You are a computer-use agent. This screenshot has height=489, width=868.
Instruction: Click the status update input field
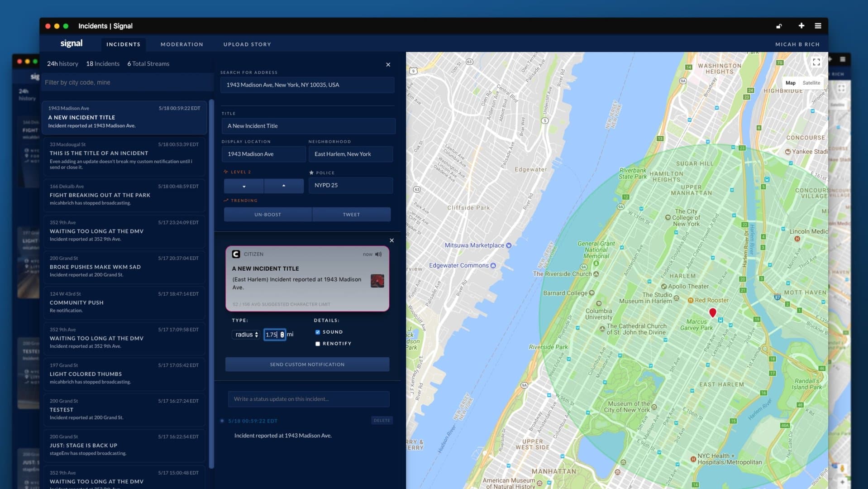[308, 399]
